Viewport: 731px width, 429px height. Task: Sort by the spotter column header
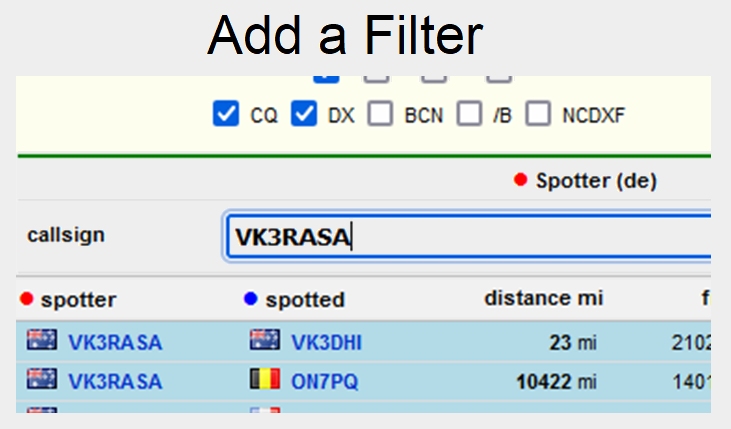(x=78, y=299)
